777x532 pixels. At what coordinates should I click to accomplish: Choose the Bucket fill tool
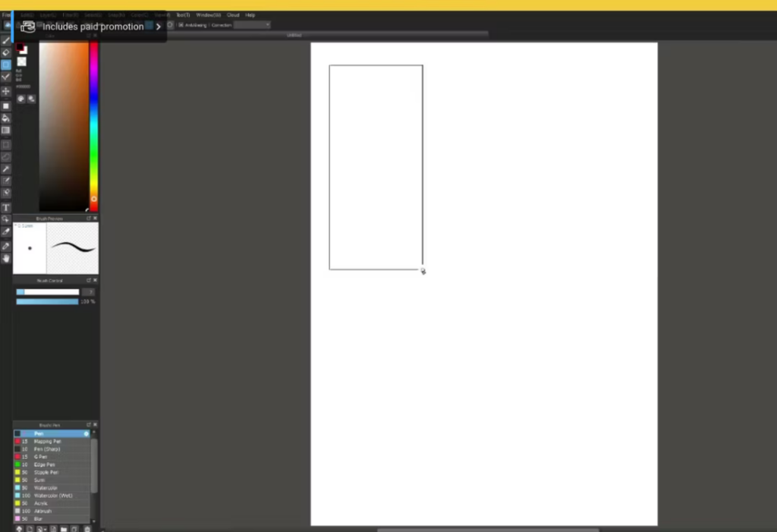6,118
